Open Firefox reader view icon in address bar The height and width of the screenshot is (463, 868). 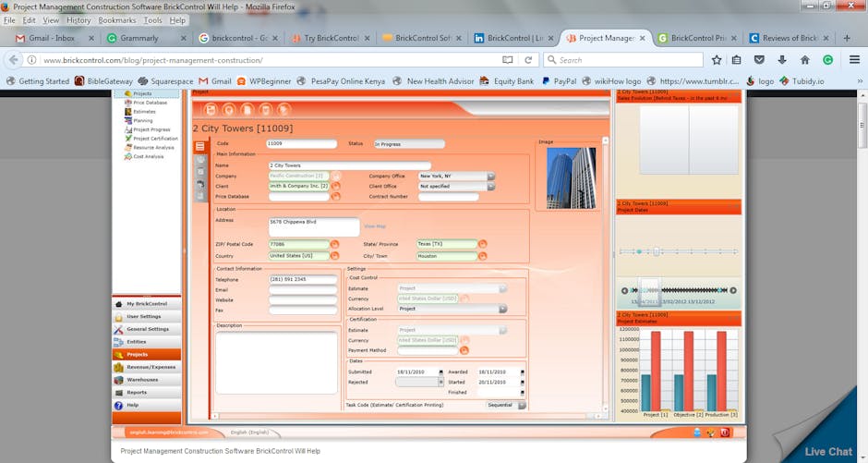click(x=507, y=60)
